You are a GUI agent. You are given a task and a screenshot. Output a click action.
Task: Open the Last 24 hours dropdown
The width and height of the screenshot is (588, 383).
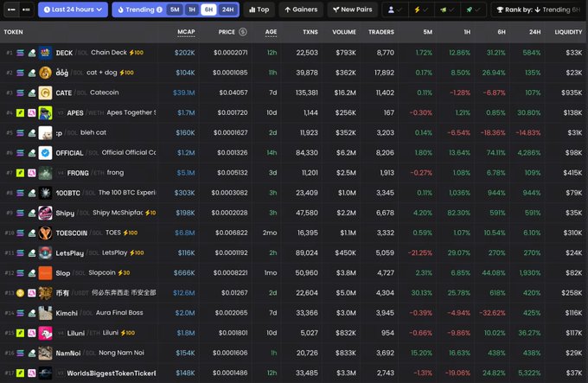point(73,10)
